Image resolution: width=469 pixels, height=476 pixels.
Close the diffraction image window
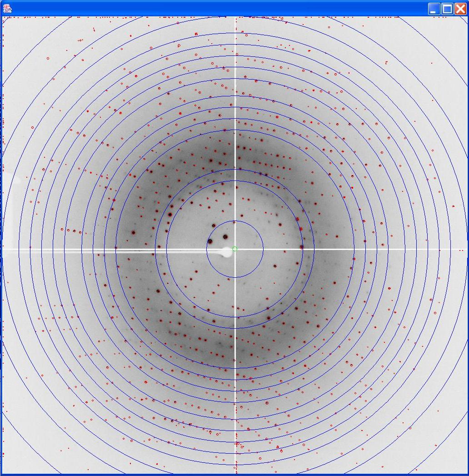coord(460,9)
